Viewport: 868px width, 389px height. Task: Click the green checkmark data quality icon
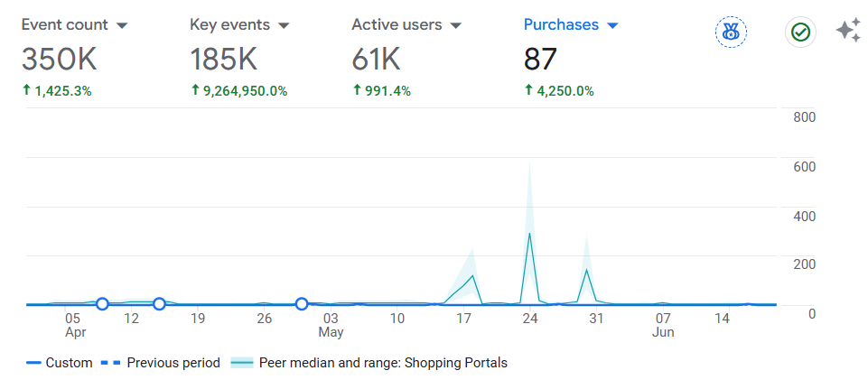(800, 32)
